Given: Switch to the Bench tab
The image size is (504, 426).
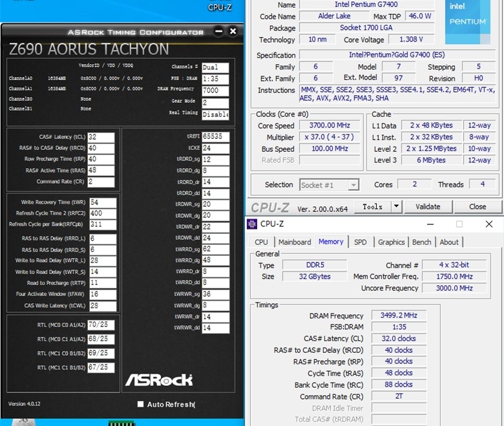Looking at the screenshot, I should 422,242.
